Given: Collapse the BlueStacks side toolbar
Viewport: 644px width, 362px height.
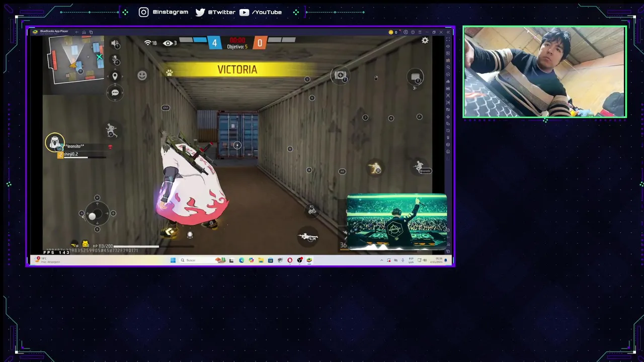Looking at the screenshot, I should (448, 32).
